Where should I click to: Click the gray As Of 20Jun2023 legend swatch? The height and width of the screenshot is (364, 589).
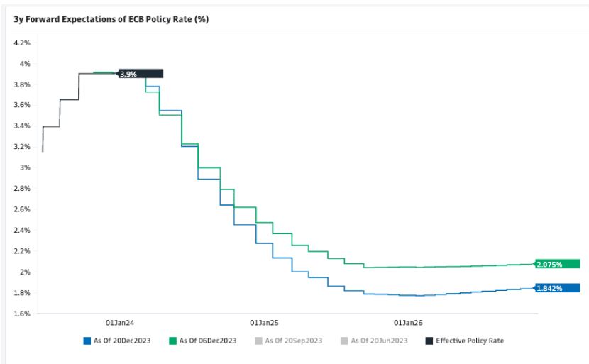pos(343,341)
